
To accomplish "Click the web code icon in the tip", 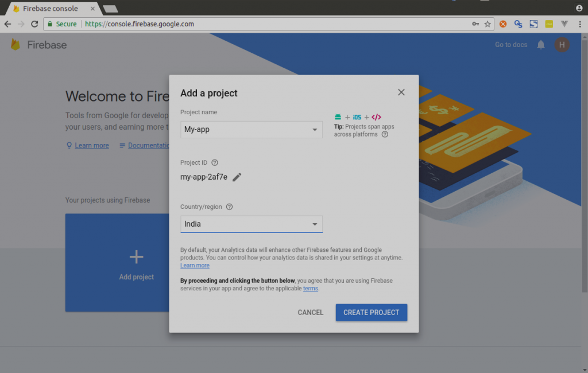I will (x=376, y=117).
